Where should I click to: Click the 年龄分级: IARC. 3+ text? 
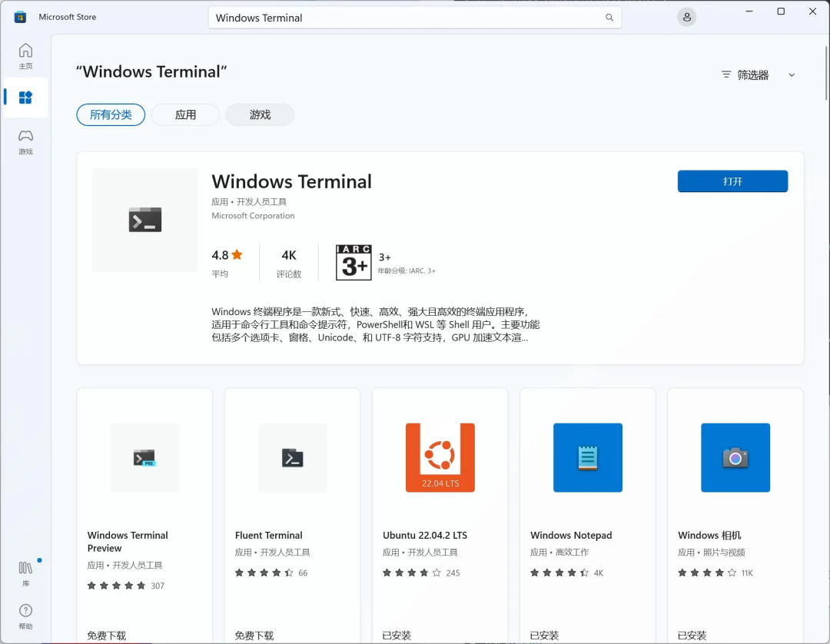coord(407,271)
